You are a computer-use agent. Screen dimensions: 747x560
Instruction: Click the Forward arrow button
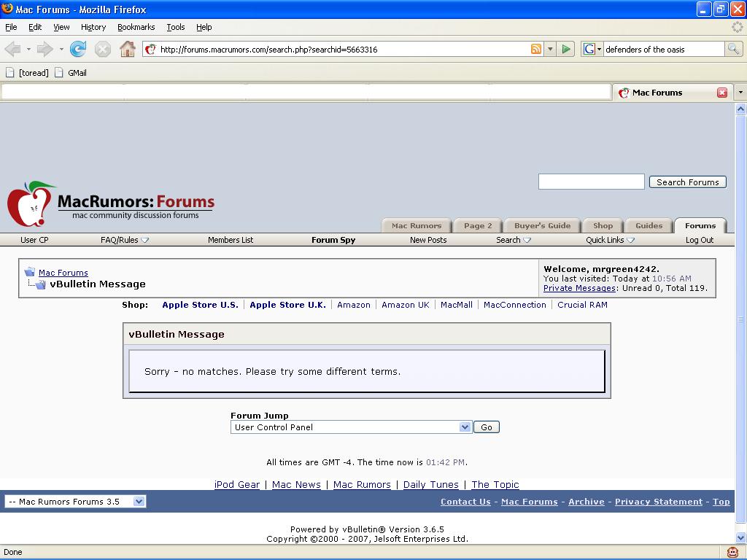[44, 49]
